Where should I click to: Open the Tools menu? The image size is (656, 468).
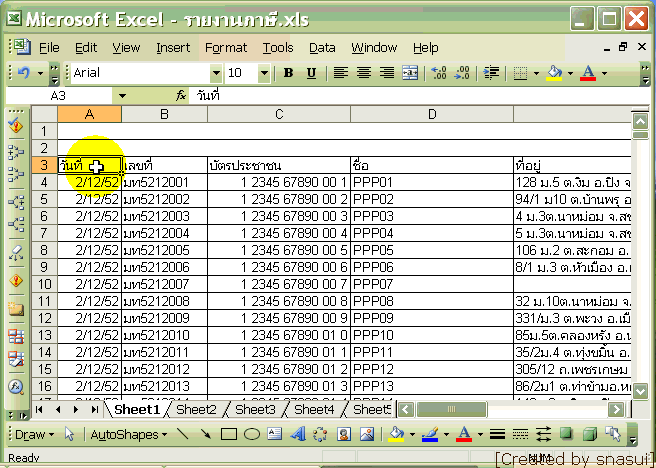278,48
